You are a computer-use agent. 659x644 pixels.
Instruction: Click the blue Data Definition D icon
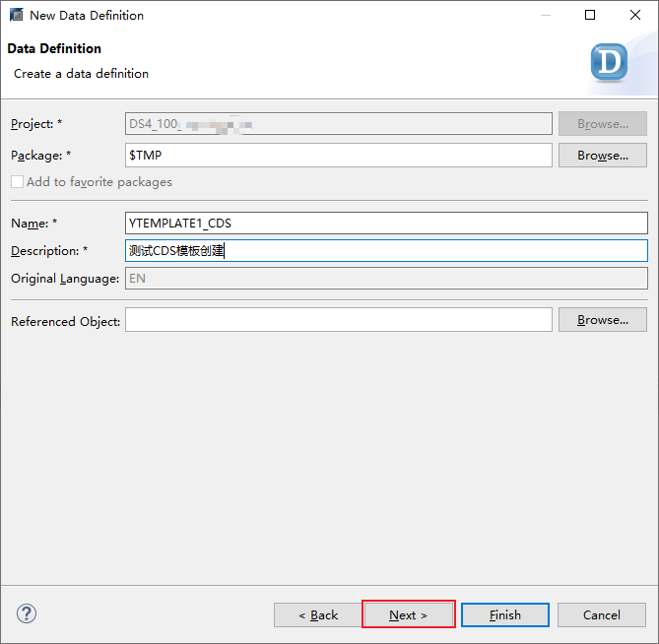tap(609, 62)
